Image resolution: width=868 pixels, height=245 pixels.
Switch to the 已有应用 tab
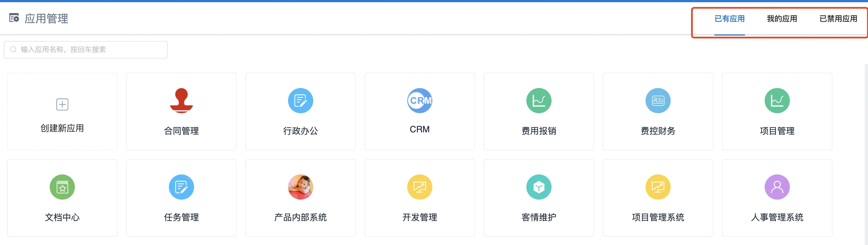click(x=729, y=19)
